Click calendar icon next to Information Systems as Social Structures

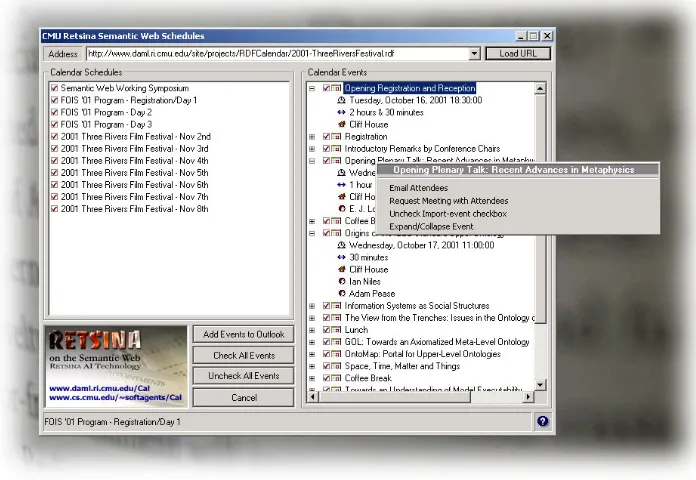[336, 306]
